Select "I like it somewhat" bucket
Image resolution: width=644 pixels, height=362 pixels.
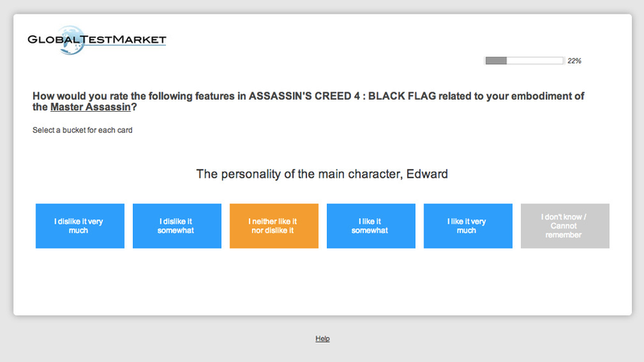pos(371,226)
